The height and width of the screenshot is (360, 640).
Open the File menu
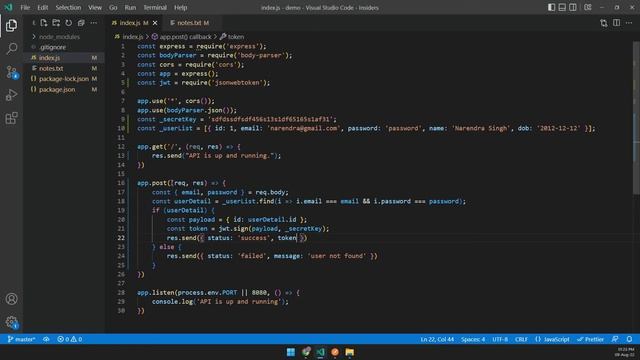click(25, 7)
